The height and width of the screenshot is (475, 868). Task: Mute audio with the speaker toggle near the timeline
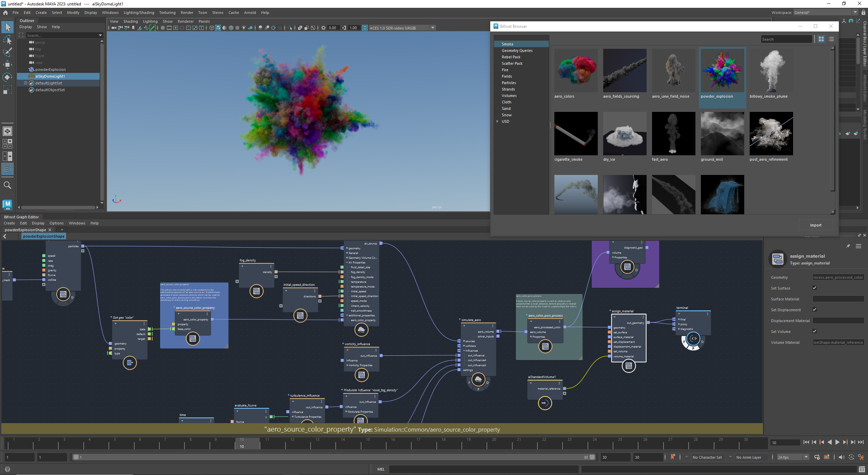[x=841, y=457]
